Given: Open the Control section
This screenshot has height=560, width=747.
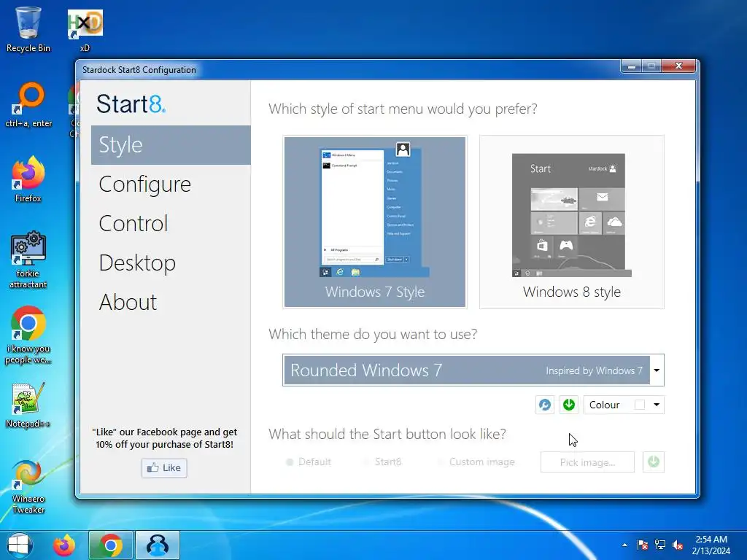Looking at the screenshot, I should tap(133, 224).
